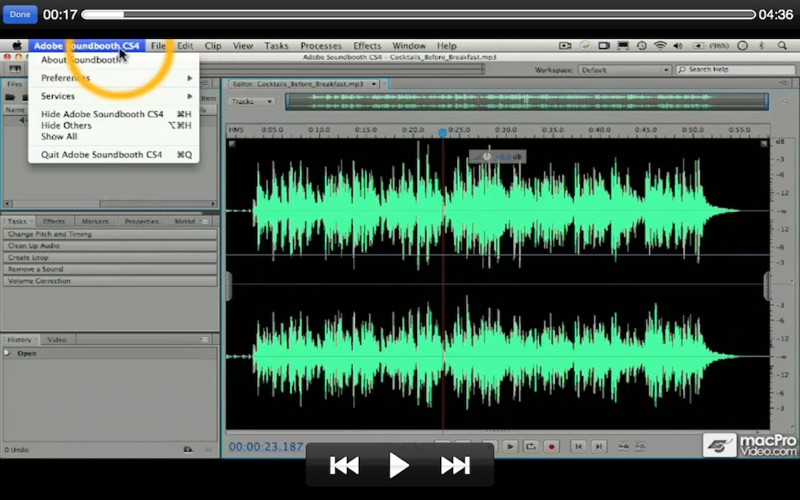The image size is (800, 500).
Task: Click the red Record button
Action: 551,446
